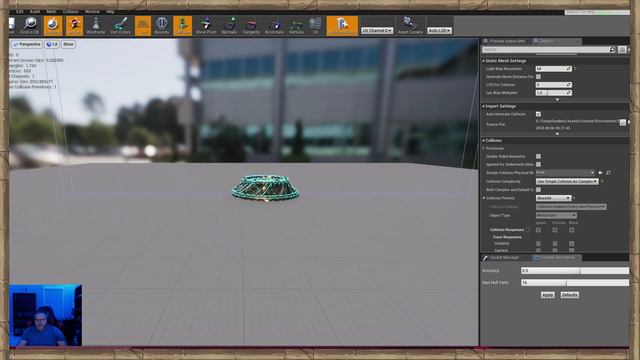Toggle the Collision display icon
Viewport: 640px width, 360px height.
(182, 25)
